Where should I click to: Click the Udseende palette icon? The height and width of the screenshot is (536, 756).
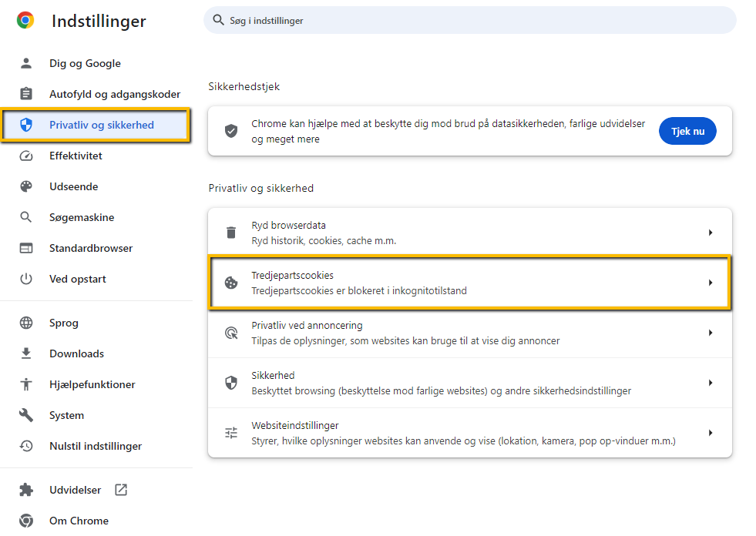27,186
